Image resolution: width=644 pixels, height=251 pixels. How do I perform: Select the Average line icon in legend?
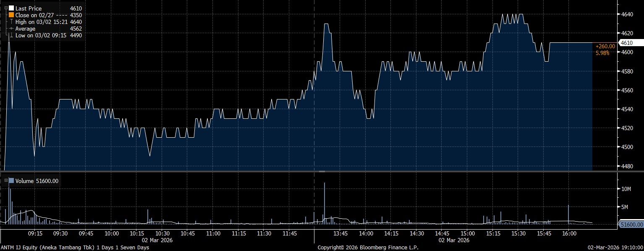click(11, 29)
